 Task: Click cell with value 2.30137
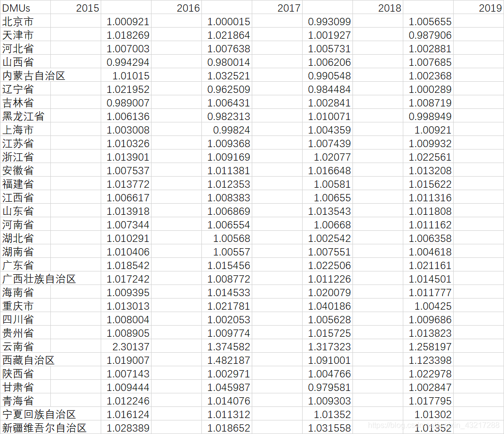pos(126,346)
